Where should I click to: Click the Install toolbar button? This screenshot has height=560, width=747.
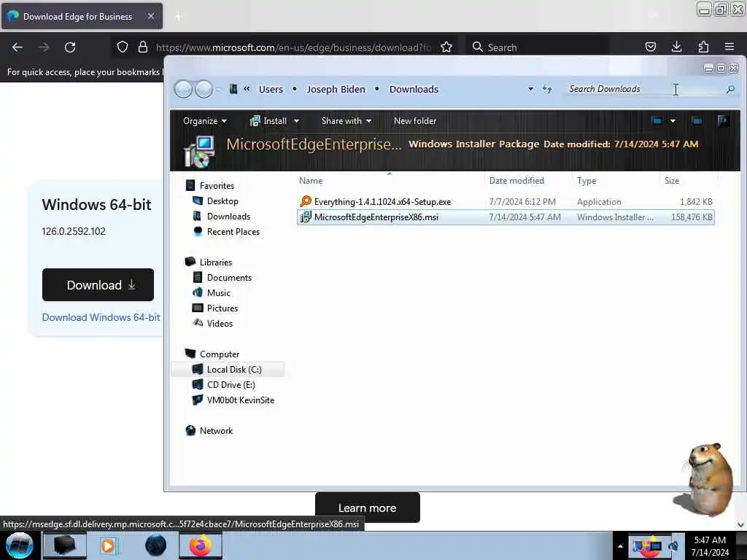tap(268, 121)
